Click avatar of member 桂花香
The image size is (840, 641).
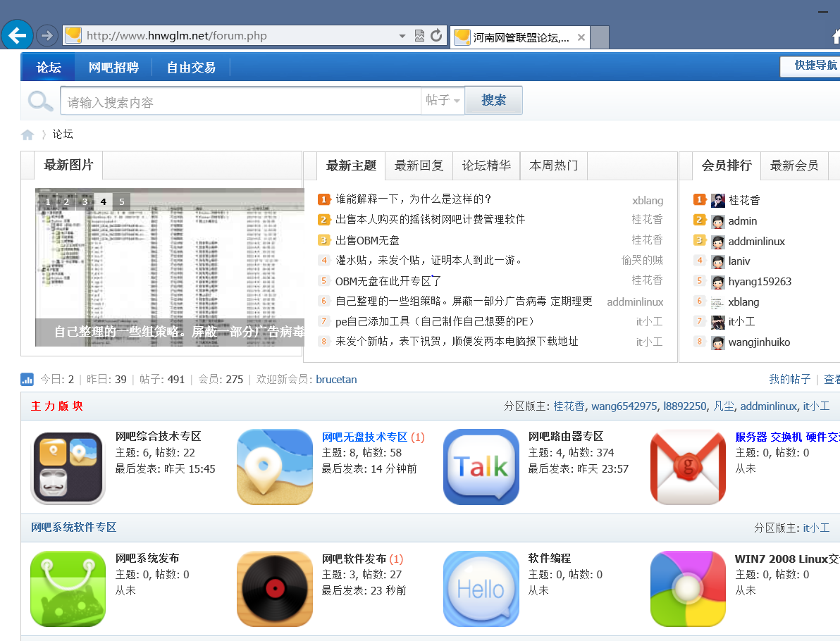[718, 200]
